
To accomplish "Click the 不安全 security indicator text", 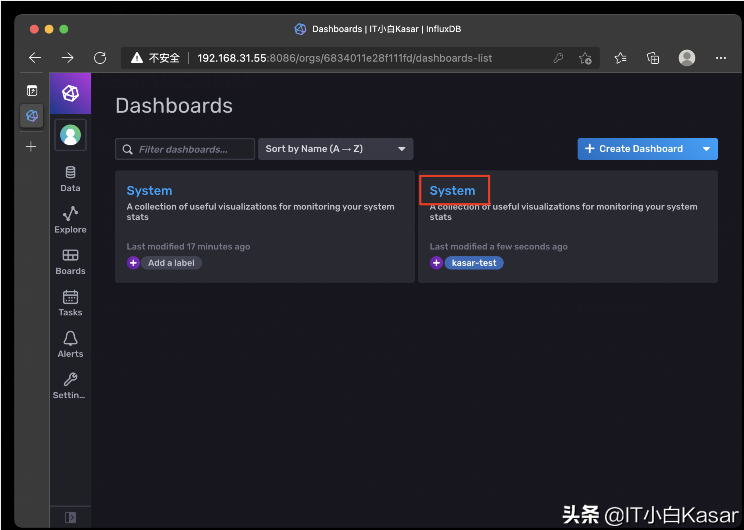I will click(x=164, y=58).
